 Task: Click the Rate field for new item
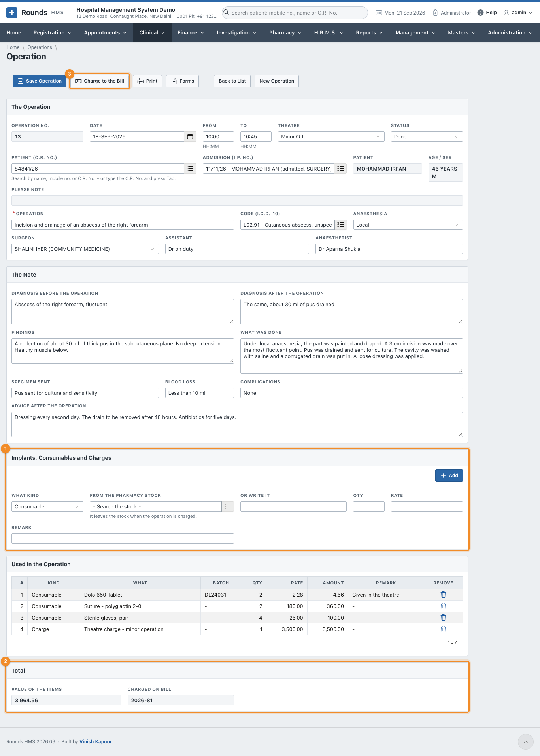click(427, 506)
